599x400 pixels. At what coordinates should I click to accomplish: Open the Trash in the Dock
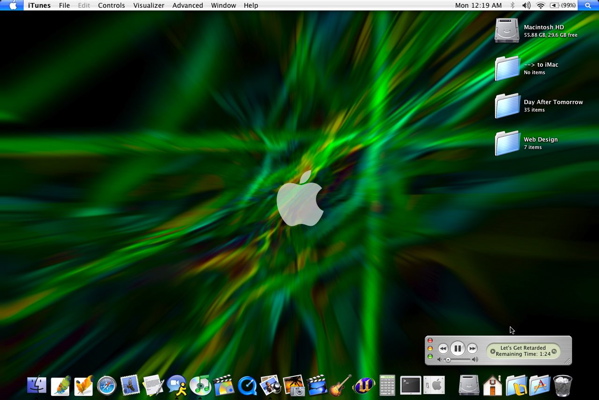click(563, 385)
